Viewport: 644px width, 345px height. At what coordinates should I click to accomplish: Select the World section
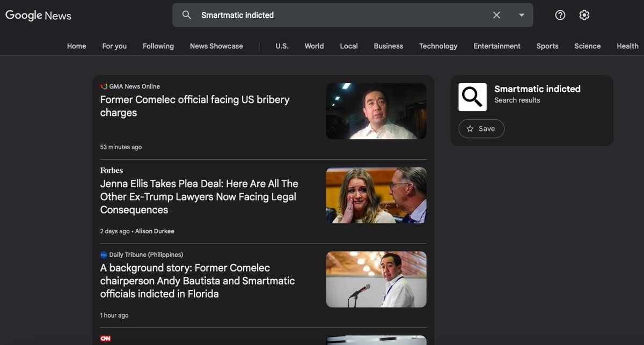[x=314, y=46]
